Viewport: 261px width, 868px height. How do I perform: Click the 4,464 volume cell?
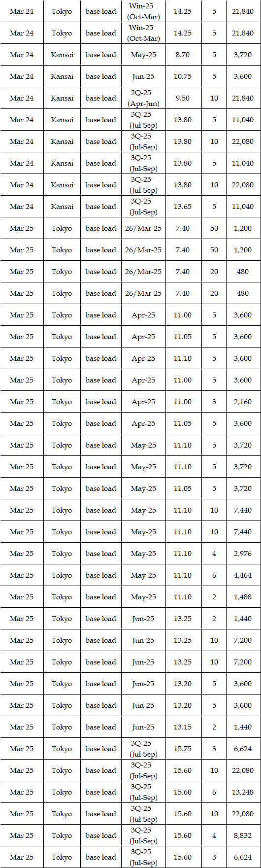click(x=243, y=575)
